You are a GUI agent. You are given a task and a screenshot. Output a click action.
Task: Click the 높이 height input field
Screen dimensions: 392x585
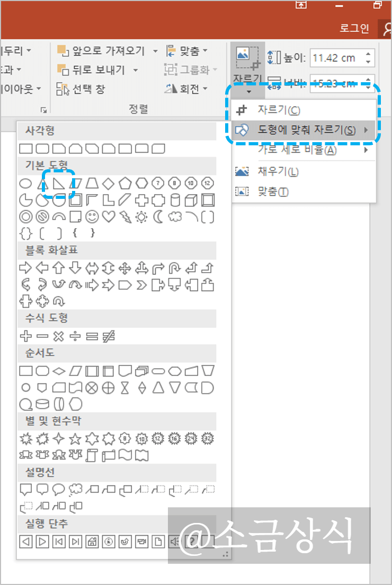pyautogui.click(x=337, y=58)
